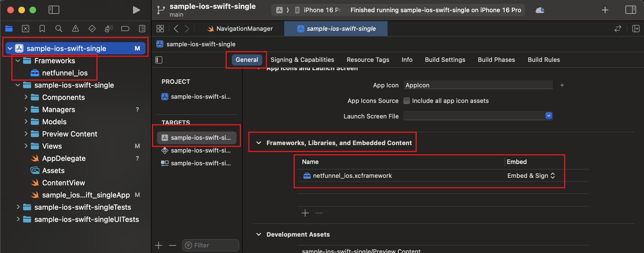Toggle the left sidebar visibility
Image resolution: width=644 pixels, height=253 pixels.
pos(54,10)
